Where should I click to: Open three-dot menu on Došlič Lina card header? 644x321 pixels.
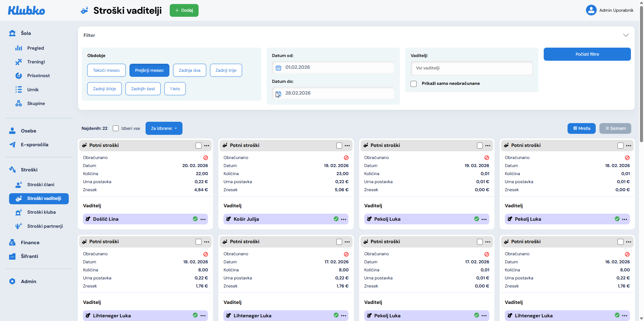[207, 146]
